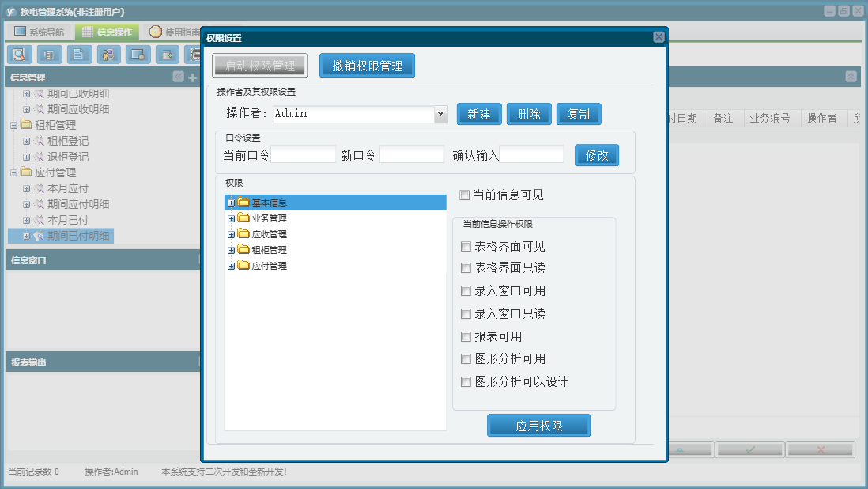Switch to the 系统导航 tab
This screenshot has width=868, height=489.
click(x=39, y=32)
